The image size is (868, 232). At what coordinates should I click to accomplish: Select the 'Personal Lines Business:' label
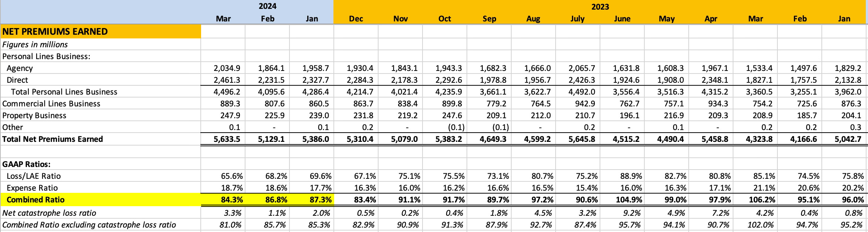coord(46,56)
